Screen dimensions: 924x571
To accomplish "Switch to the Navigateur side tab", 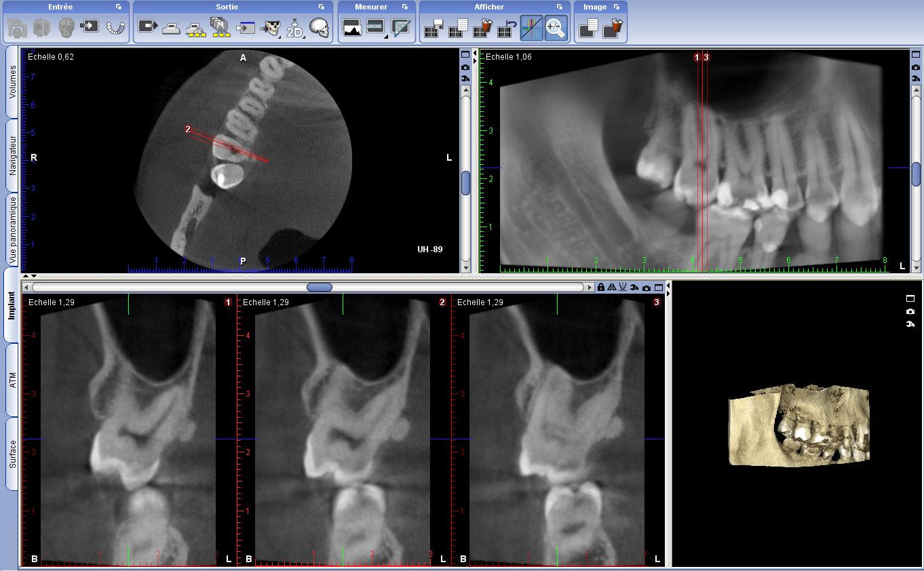I will pos(12,156).
